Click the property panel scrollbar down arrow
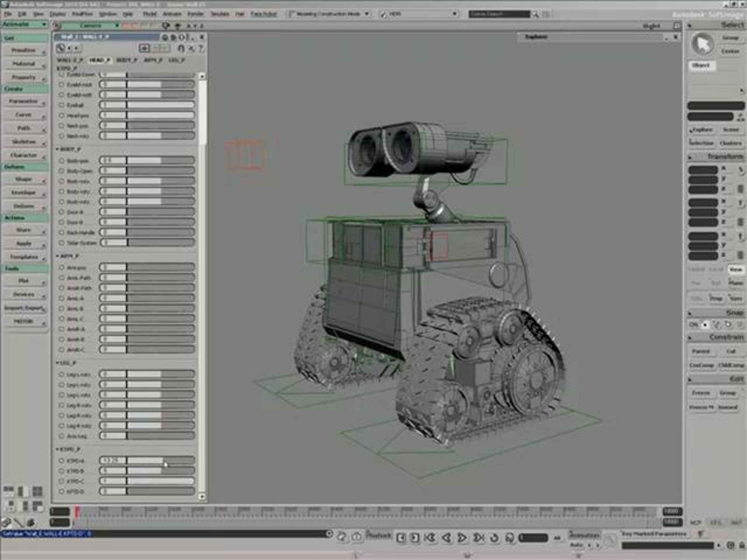The width and height of the screenshot is (747, 560). [202, 497]
